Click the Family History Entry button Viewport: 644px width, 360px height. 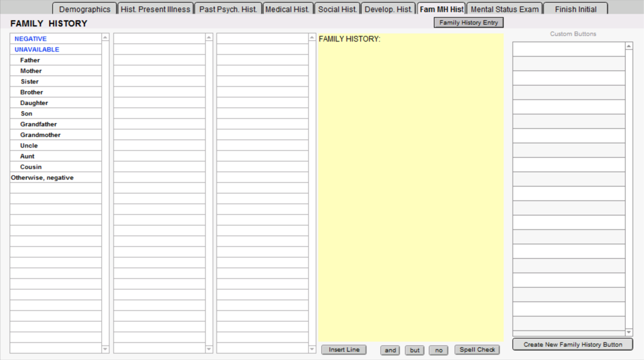pyautogui.click(x=469, y=23)
